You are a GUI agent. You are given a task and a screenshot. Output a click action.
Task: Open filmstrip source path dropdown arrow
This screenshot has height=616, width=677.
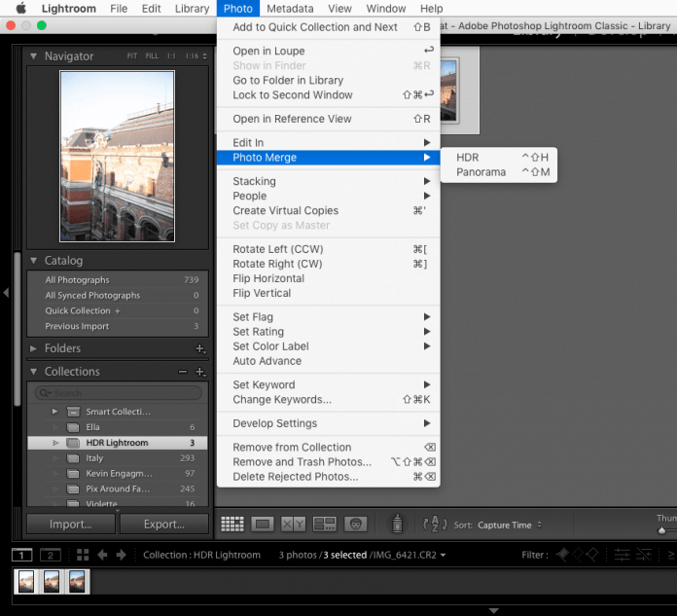coord(443,556)
